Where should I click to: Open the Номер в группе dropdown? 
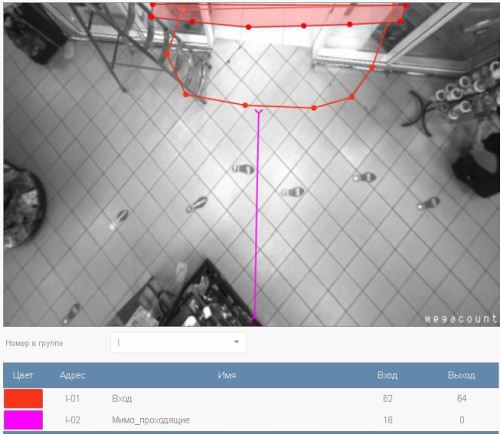click(178, 342)
